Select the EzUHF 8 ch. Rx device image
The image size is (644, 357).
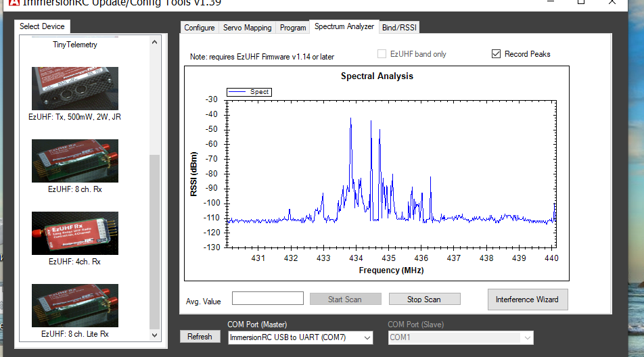[x=74, y=161]
